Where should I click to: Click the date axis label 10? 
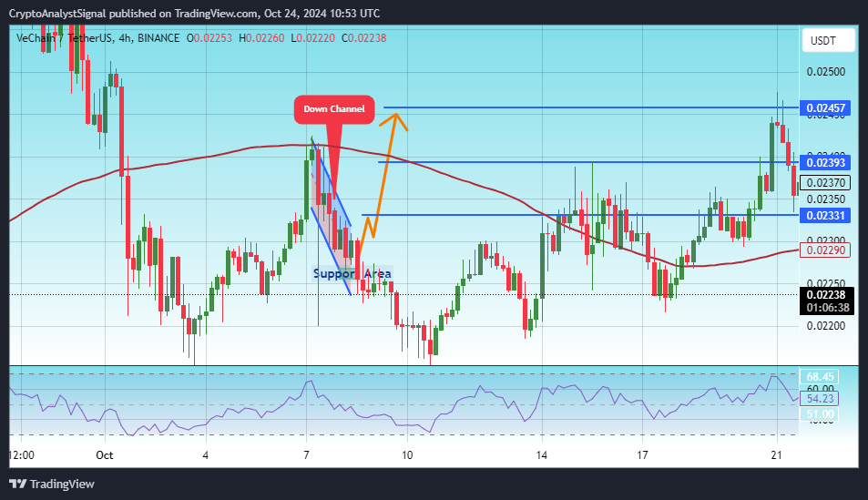(407, 455)
